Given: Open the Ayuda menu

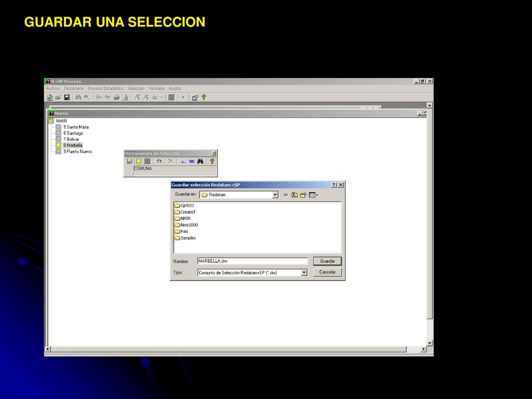Looking at the screenshot, I should tap(175, 88).
